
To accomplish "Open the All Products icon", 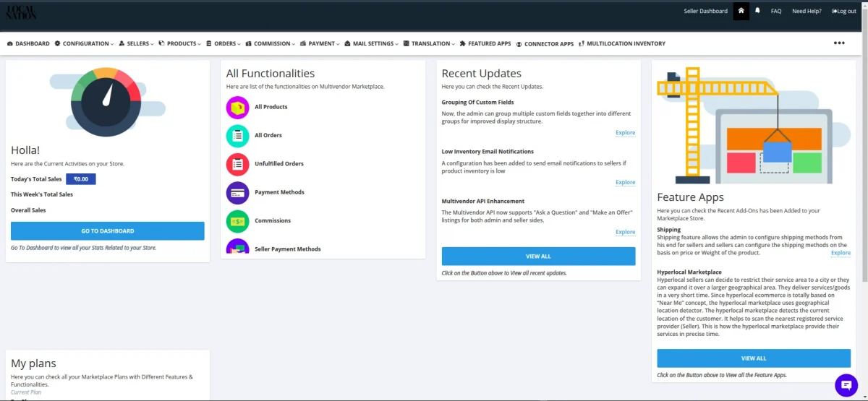I will point(237,107).
